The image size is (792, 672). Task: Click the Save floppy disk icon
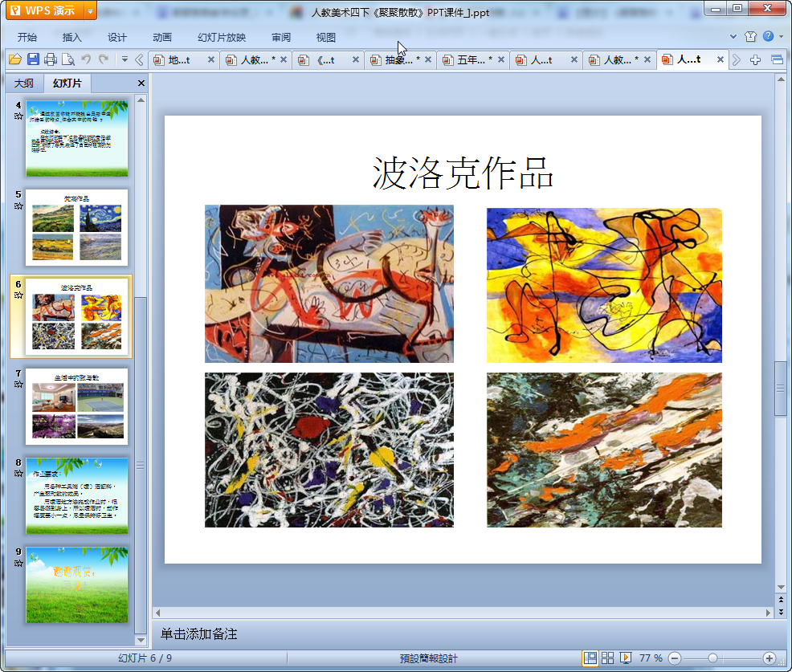(33, 59)
